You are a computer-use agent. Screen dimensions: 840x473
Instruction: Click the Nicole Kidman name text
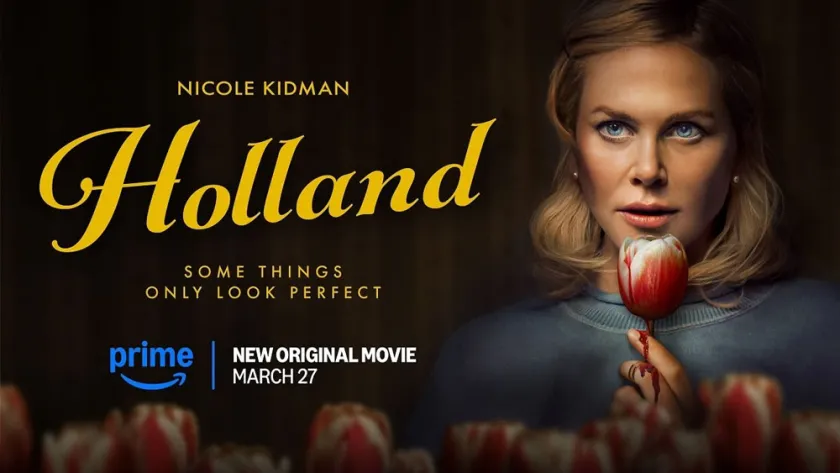263,89
